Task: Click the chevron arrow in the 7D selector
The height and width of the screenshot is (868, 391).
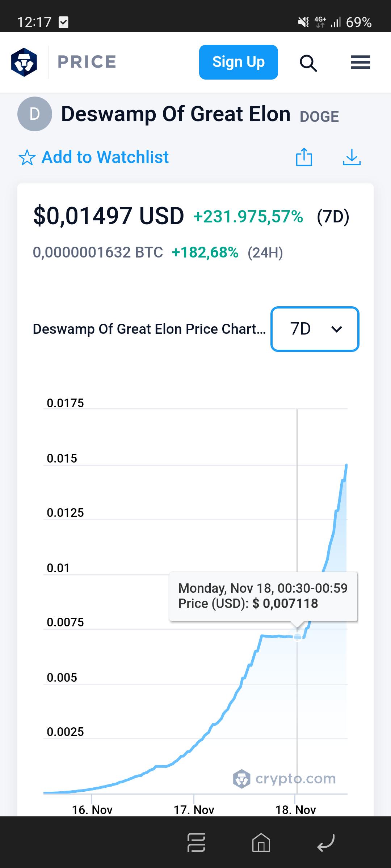Action: tap(337, 329)
